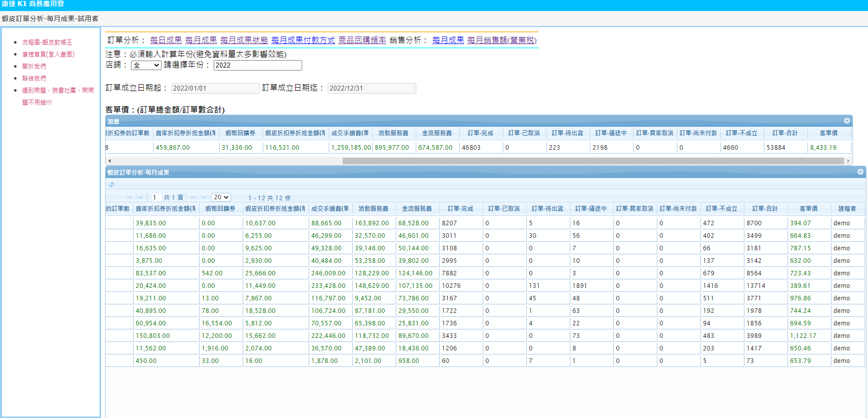Viewport: 868px width, 418px height.
Task: Sort by 訂單-完成 column header in lower grid
Action: tap(460, 209)
